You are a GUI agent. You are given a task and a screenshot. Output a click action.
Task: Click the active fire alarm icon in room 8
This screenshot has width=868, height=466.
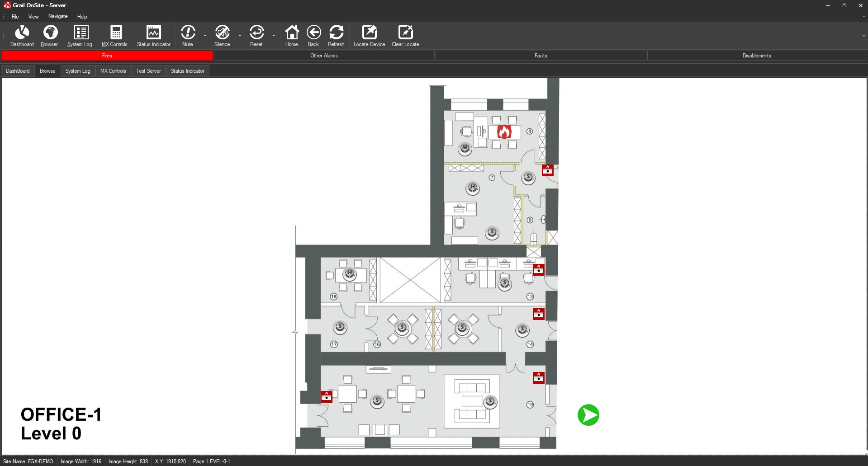[x=504, y=132]
